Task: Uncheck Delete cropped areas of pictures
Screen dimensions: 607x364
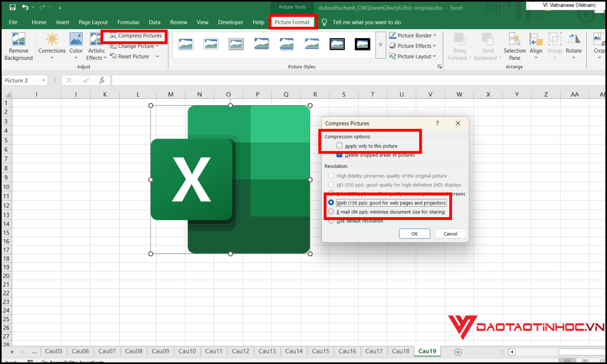Action: point(340,155)
